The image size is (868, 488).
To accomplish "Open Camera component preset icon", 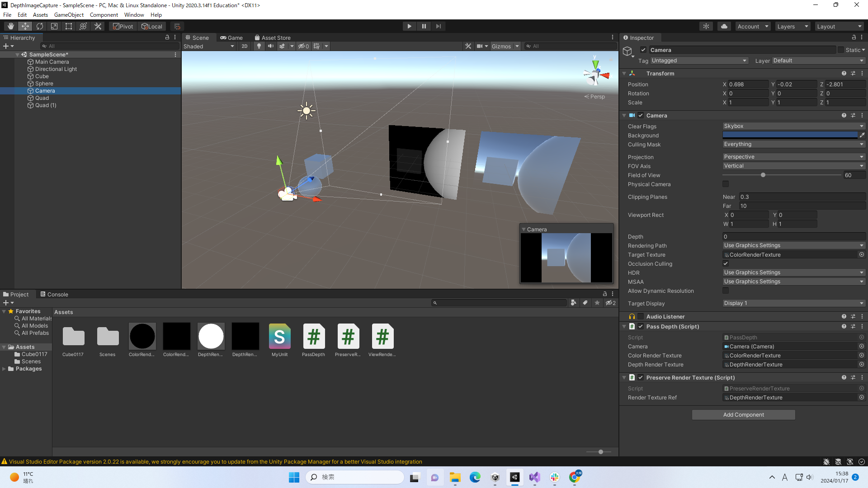I will pos(853,116).
